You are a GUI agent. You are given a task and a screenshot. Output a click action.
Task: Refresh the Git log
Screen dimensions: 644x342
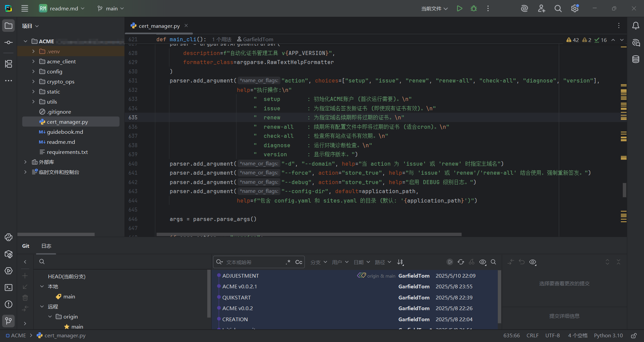click(461, 262)
